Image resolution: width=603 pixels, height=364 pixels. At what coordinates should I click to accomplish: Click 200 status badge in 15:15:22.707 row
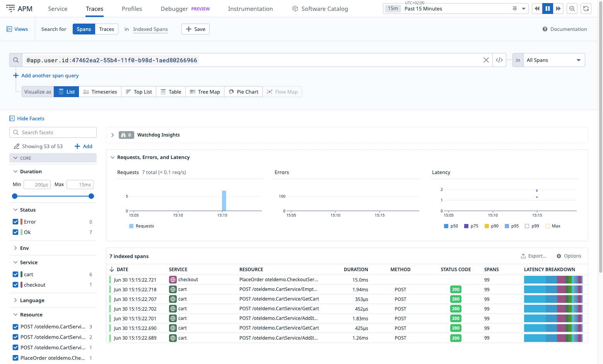coord(456,299)
